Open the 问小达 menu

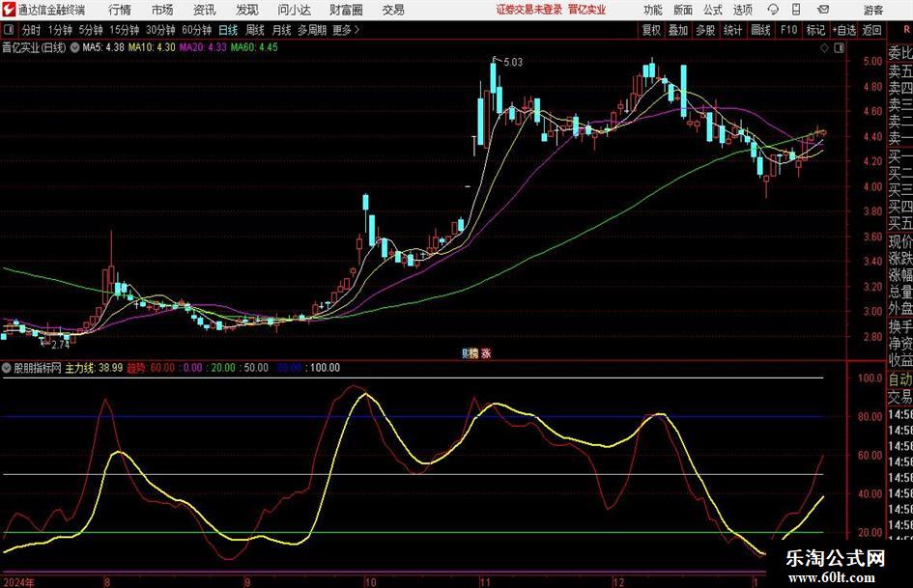pos(294,10)
